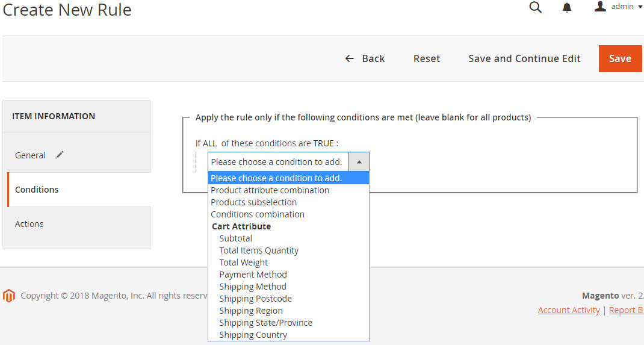Pick Product attribute combination option
The width and height of the screenshot is (644, 345).
(270, 190)
